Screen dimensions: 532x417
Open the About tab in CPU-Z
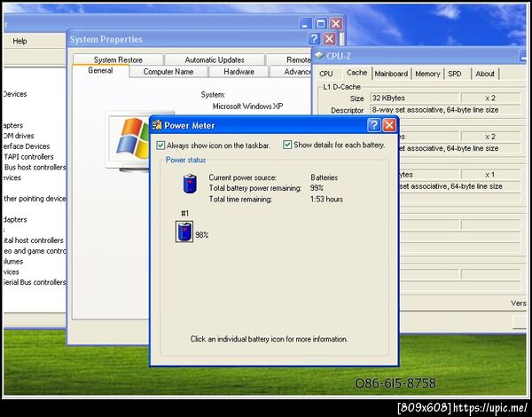point(485,74)
